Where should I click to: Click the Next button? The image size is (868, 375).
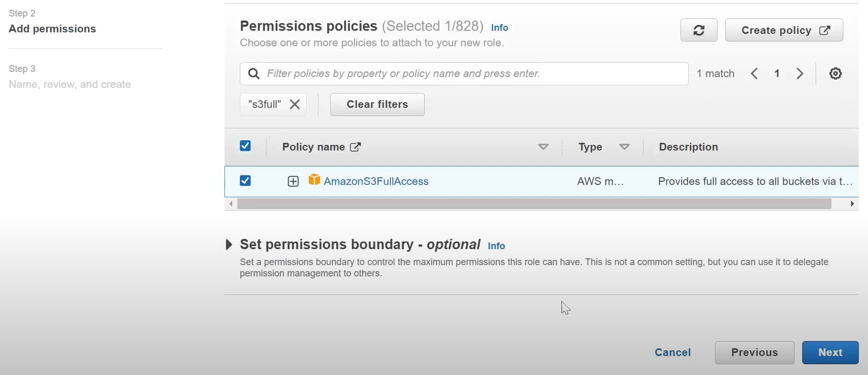(x=830, y=352)
